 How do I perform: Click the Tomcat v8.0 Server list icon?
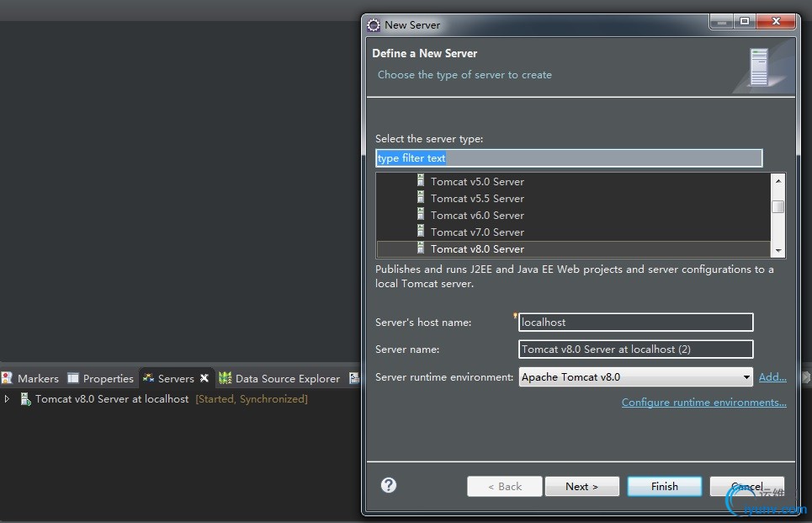421,248
